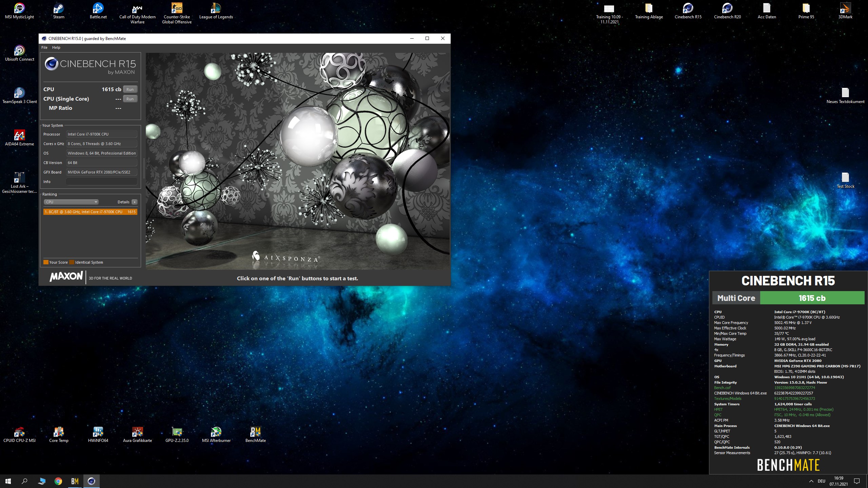868x488 pixels.
Task: Open the Windows Start menu
Action: pos(8,481)
